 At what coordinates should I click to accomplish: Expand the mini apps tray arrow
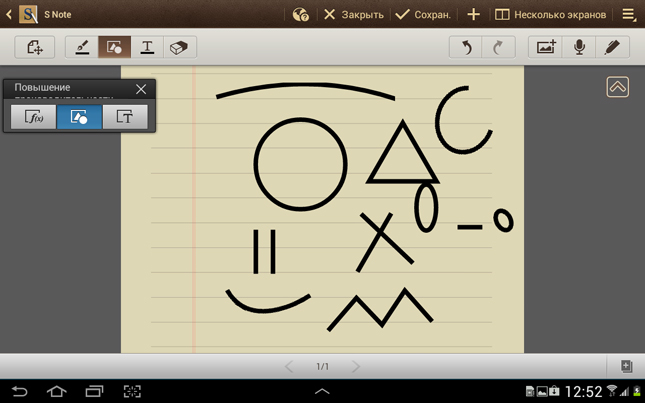(x=322, y=391)
